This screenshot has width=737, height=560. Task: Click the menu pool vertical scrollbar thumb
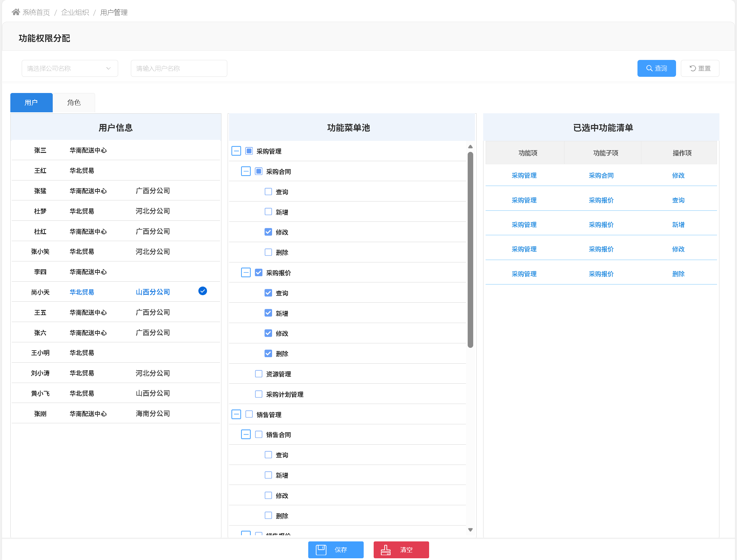470,250
